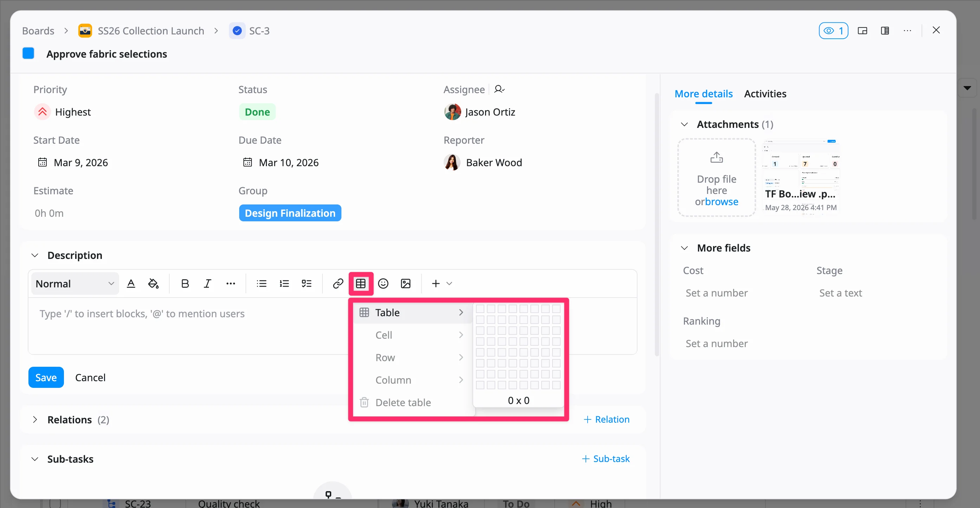Click the text color icon

(x=131, y=284)
